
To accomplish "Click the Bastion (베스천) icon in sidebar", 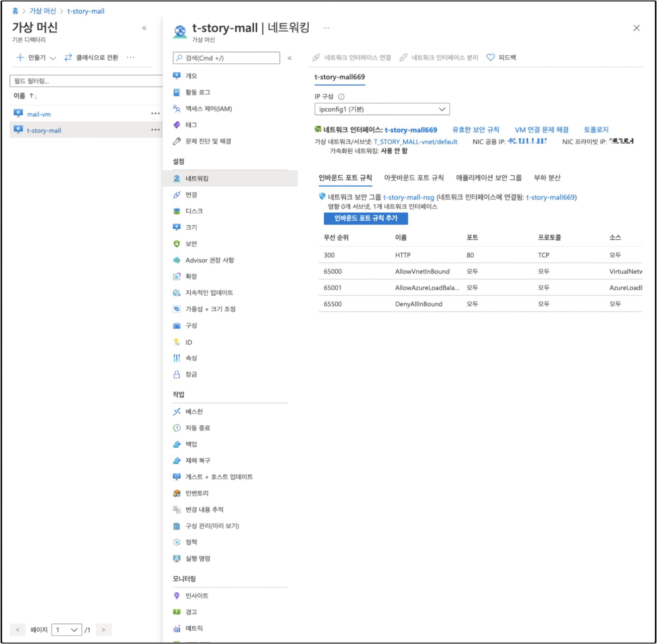I will pyautogui.click(x=177, y=412).
